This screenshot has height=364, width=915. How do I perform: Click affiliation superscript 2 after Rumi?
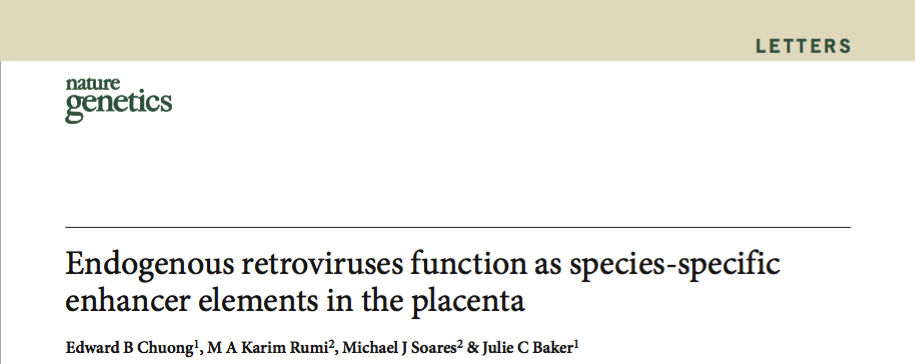point(331,345)
